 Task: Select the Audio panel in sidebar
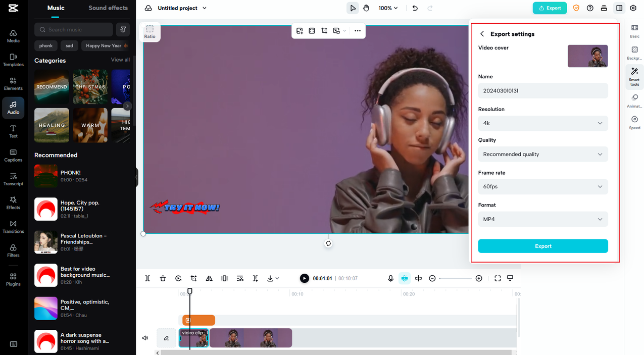[13, 108]
